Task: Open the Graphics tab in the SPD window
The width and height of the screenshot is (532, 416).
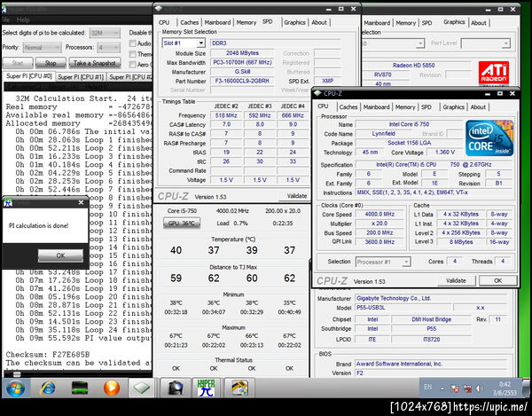Action: (294, 22)
